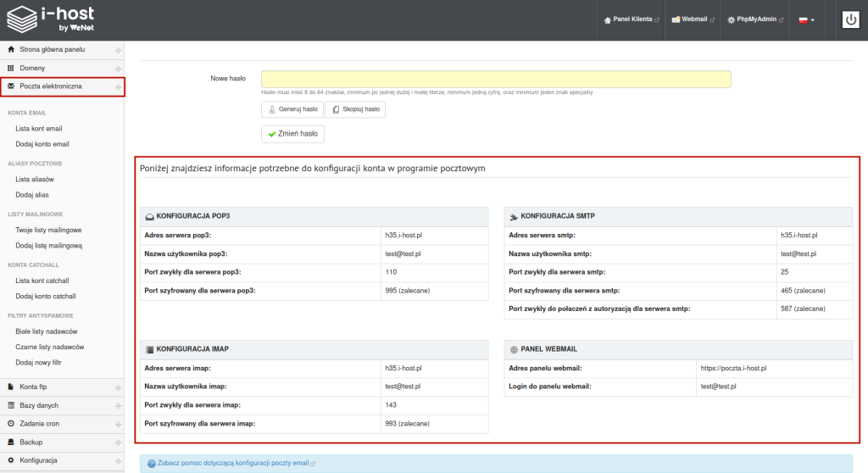Open Czarne listy nadawców menu entry

pyautogui.click(x=49, y=347)
